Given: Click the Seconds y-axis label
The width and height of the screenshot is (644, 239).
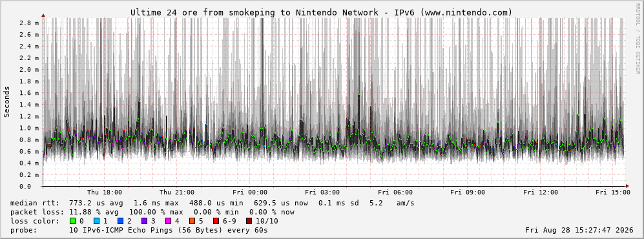Looking at the screenshot, I should point(7,101).
